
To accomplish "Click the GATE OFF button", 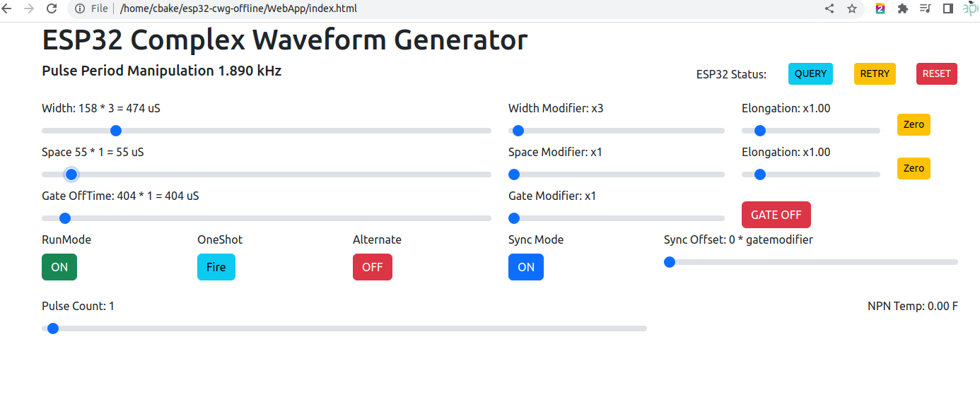I will (x=776, y=215).
